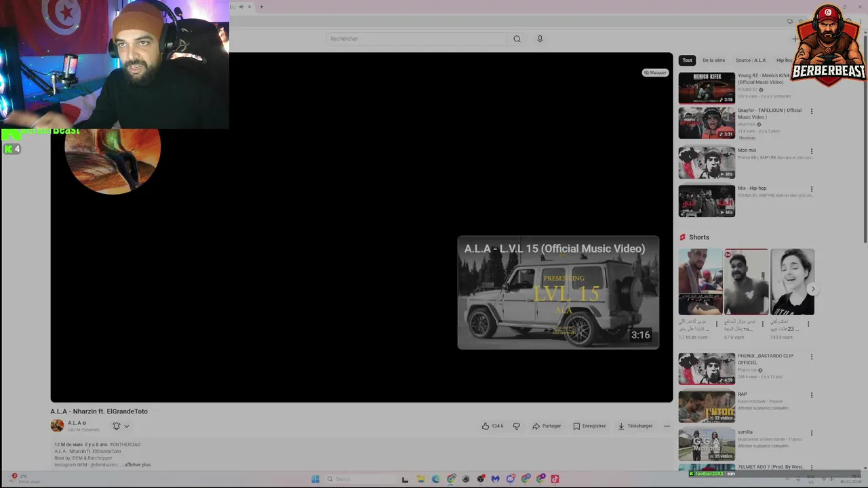Open the A.L.A channel avatar
The image size is (868, 488).
[x=57, y=426]
